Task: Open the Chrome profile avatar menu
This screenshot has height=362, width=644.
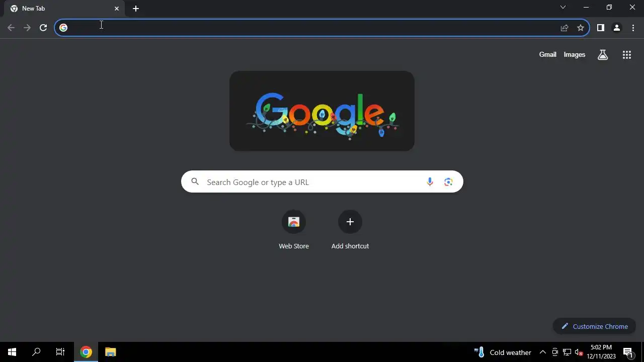Action: point(616,28)
